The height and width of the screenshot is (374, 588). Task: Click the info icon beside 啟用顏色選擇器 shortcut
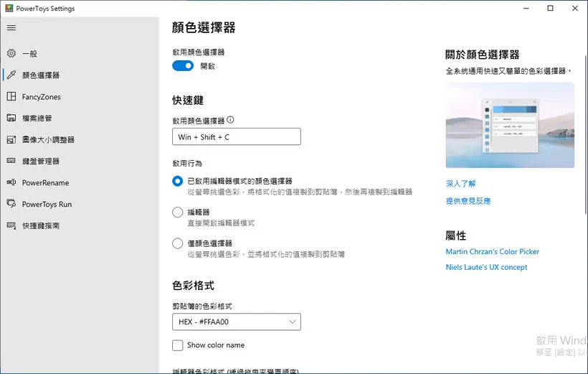point(230,120)
